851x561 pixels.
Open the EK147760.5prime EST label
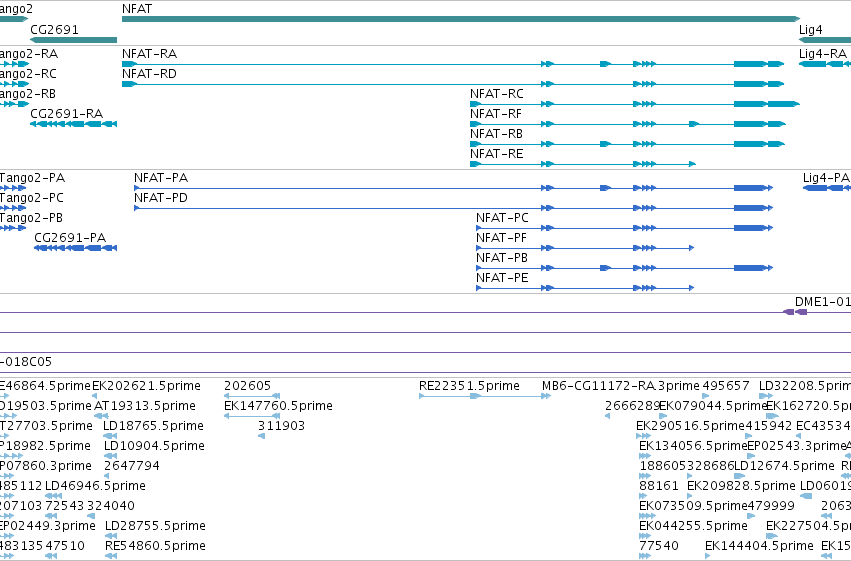[x=278, y=406]
